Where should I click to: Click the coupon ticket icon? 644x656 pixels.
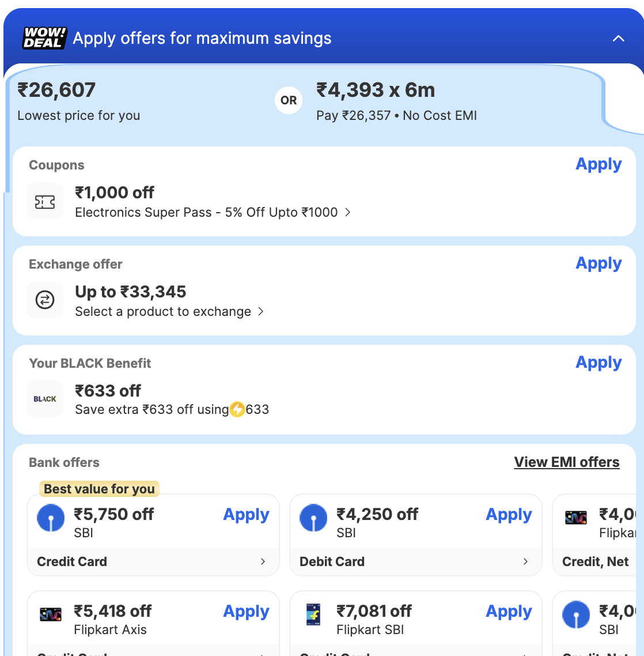click(x=45, y=201)
